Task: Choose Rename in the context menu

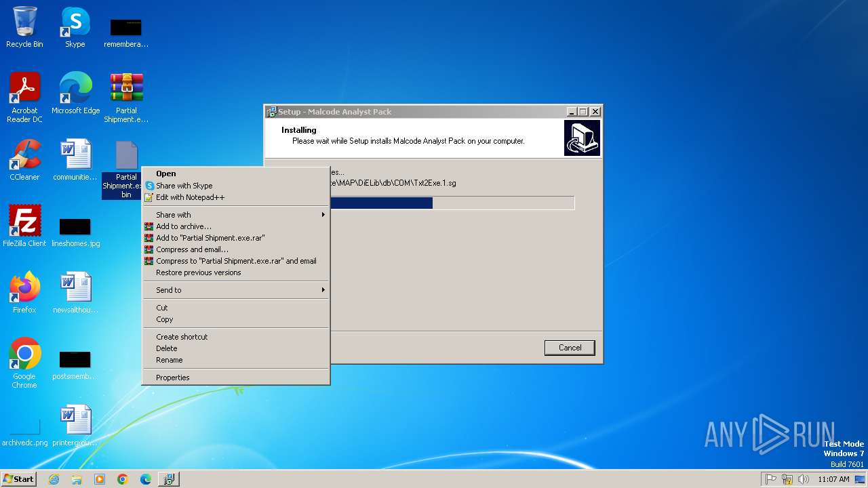Action: tap(235, 360)
